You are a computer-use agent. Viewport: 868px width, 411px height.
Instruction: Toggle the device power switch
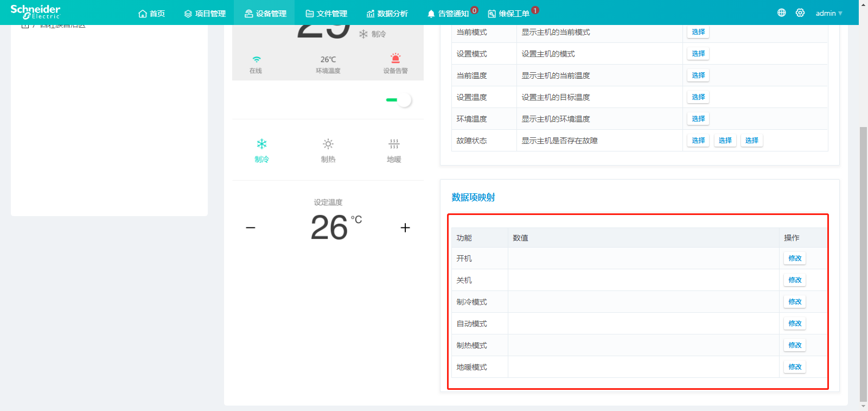click(399, 100)
